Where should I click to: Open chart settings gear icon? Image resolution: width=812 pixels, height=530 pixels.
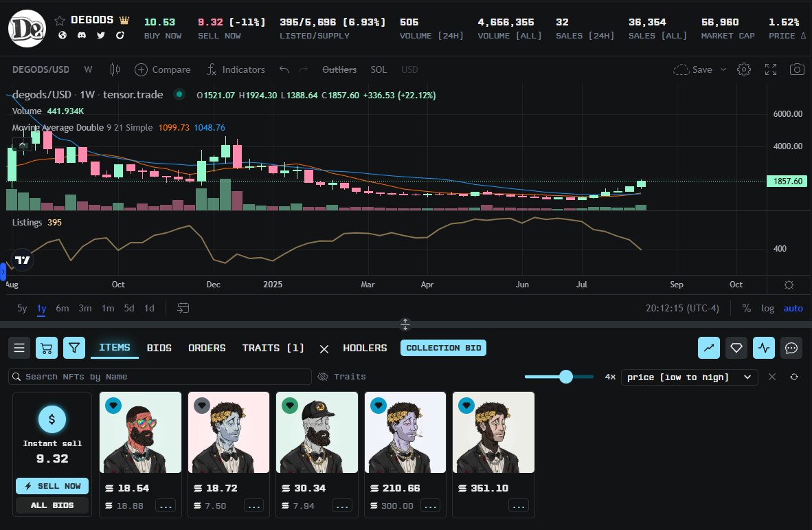743,69
